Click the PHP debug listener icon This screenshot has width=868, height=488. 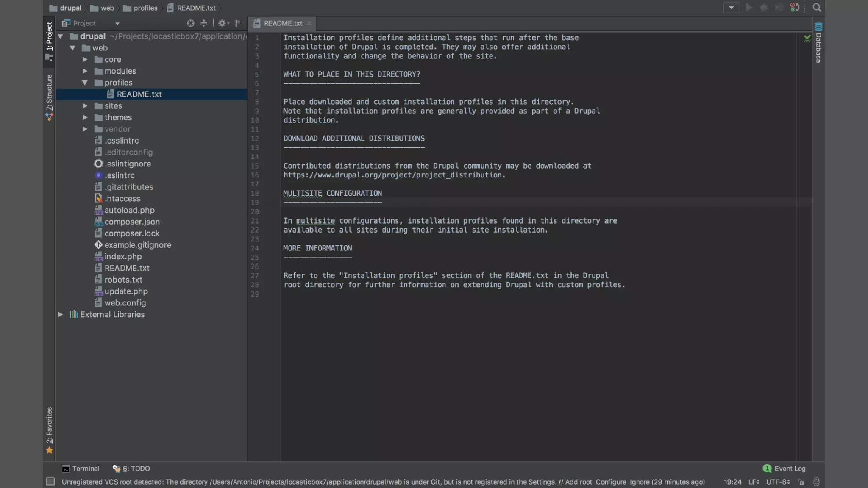795,8
